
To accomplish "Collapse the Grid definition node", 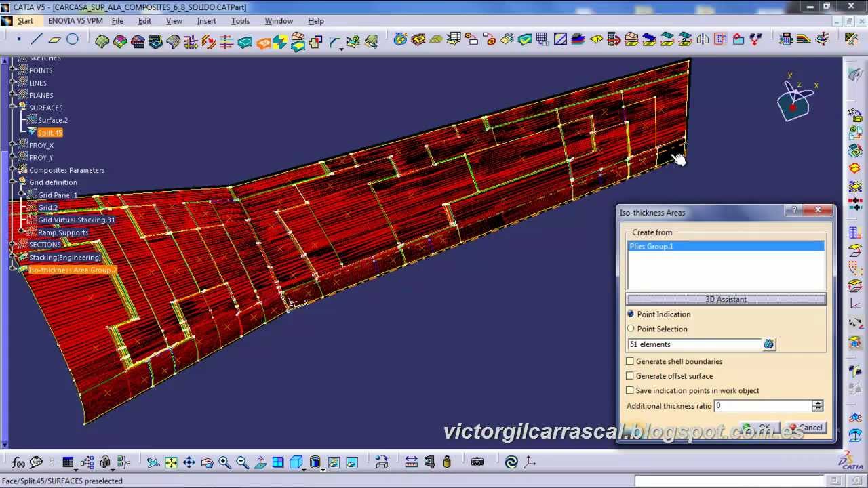I will click(13, 182).
